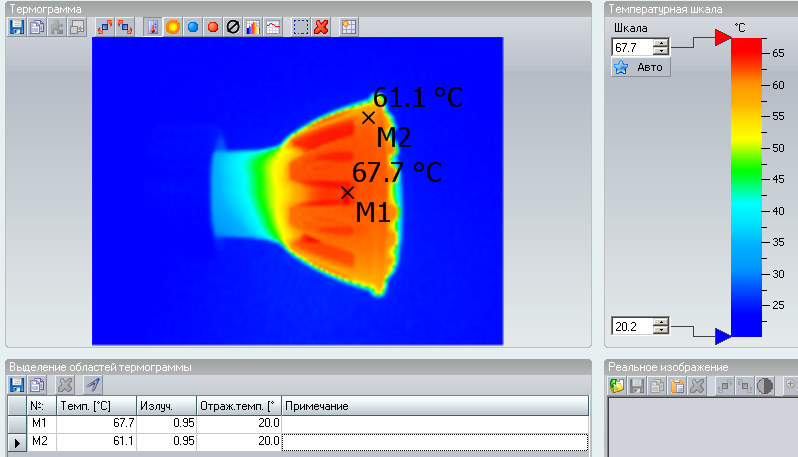This screenshot has width=798, height=457.
Task: Click the M2 measurement cross on the thermogram
Action: pyautogui.click(x=368, y=118)
